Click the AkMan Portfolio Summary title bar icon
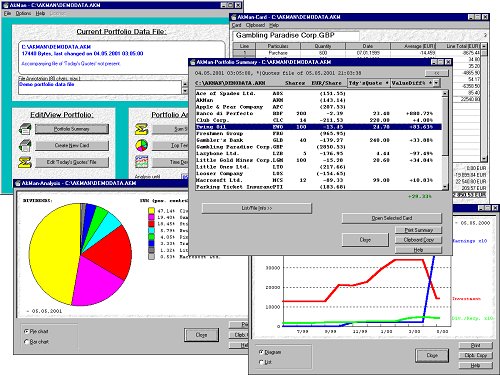Viewport: 500px width, 375px height. tap(192, 62)
